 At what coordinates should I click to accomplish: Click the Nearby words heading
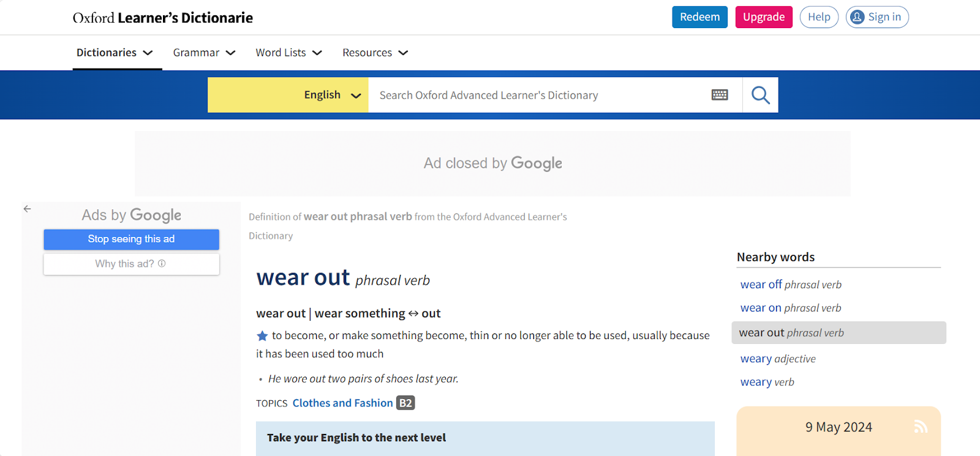[775, 257]
